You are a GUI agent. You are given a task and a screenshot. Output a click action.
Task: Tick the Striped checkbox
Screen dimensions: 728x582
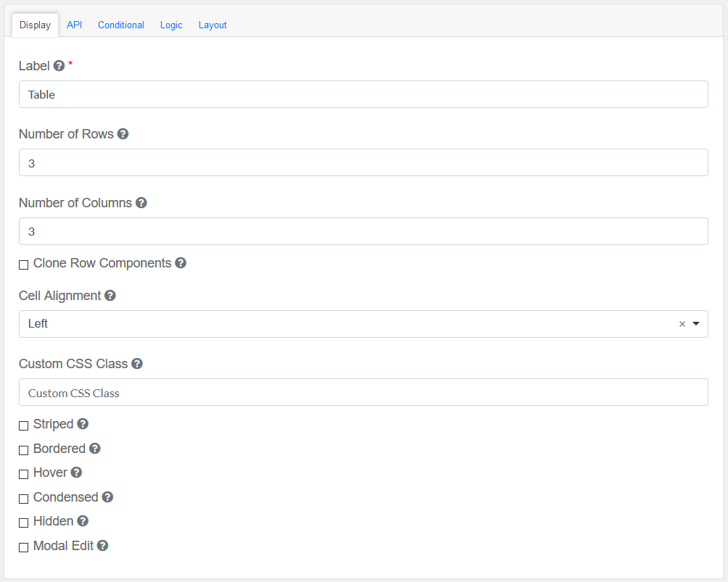coord(24,425)
